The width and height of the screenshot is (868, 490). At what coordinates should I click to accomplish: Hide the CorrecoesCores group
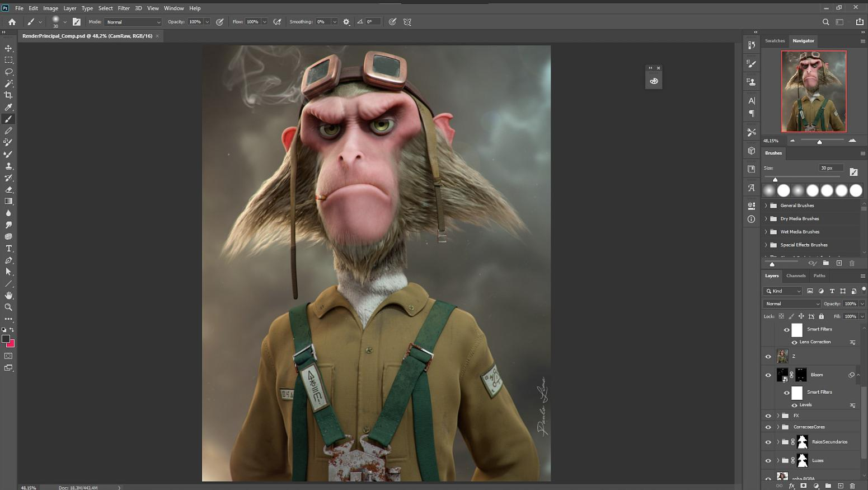[x=768, y=427]
